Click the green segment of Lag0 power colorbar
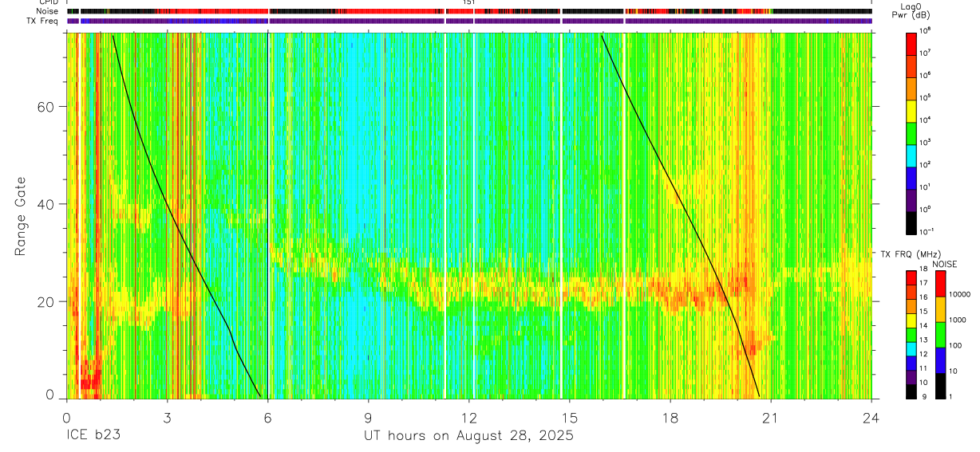This screenshot has height=452, width=980. coord(911,132)
